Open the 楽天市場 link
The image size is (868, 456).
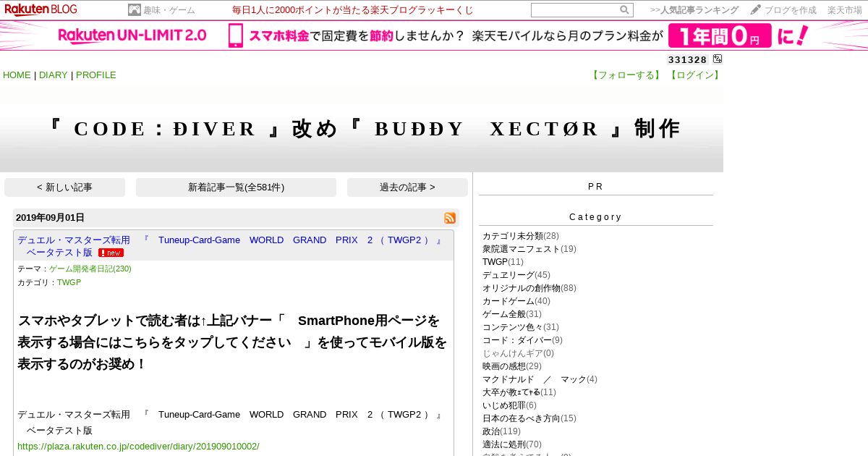845,10
